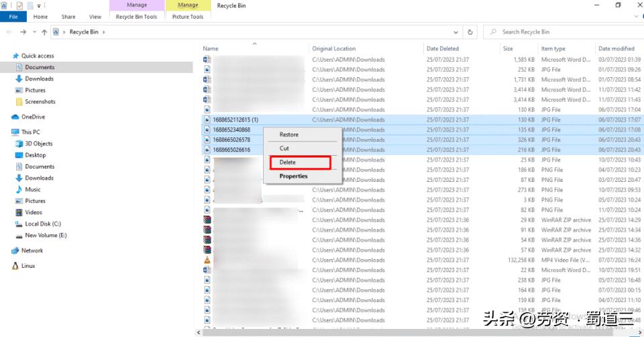Choose Properties from the context menu
This screenshot has height=337, width=644.
[x=293, y=176]
